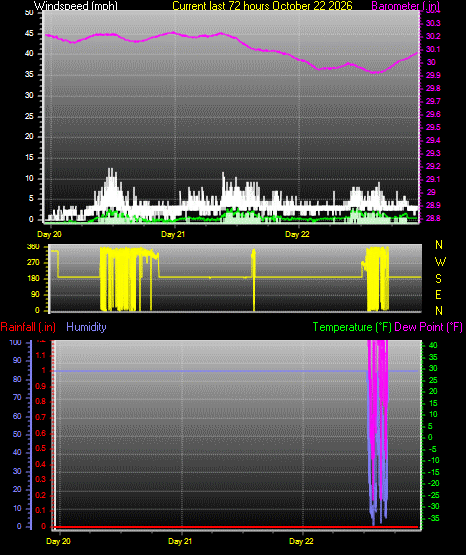This screenshot has width=466, height=555.
Task: Click "25" on the green temperature axis
Action: click(x=433, y=380)
